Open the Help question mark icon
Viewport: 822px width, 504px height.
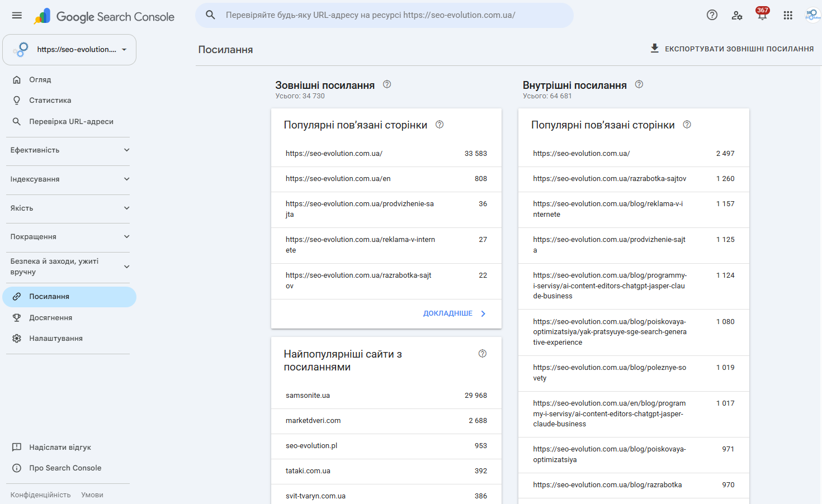[712, 15]
